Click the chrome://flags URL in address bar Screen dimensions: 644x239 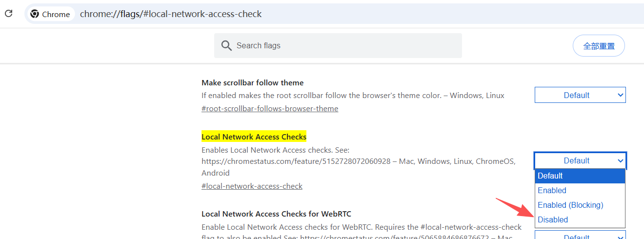(x=171, y=14)
